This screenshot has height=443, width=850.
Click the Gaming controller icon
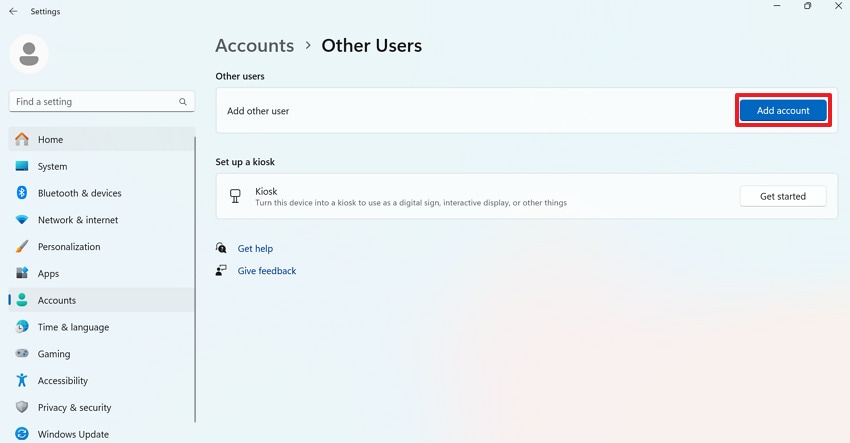point(22,353)
